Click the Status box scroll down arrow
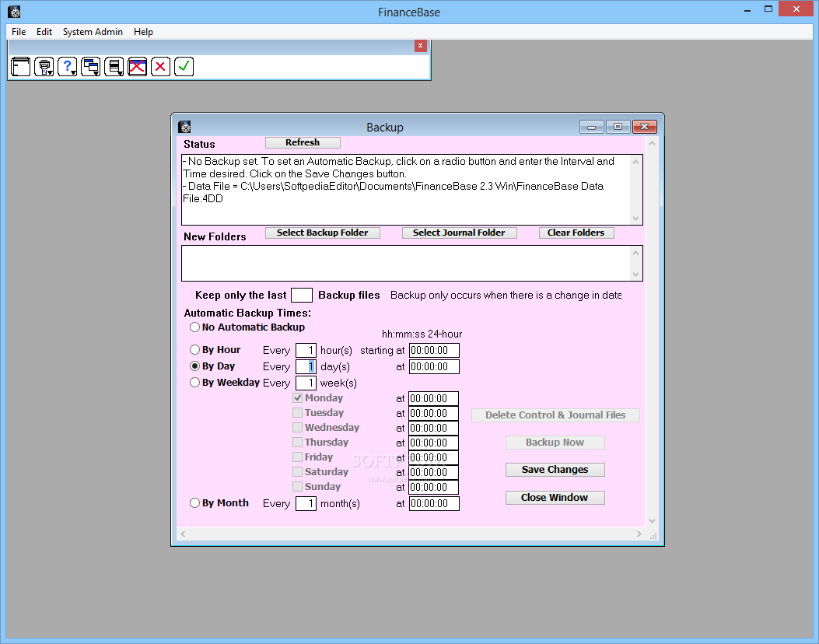819x644 pixels. [635, 219]
